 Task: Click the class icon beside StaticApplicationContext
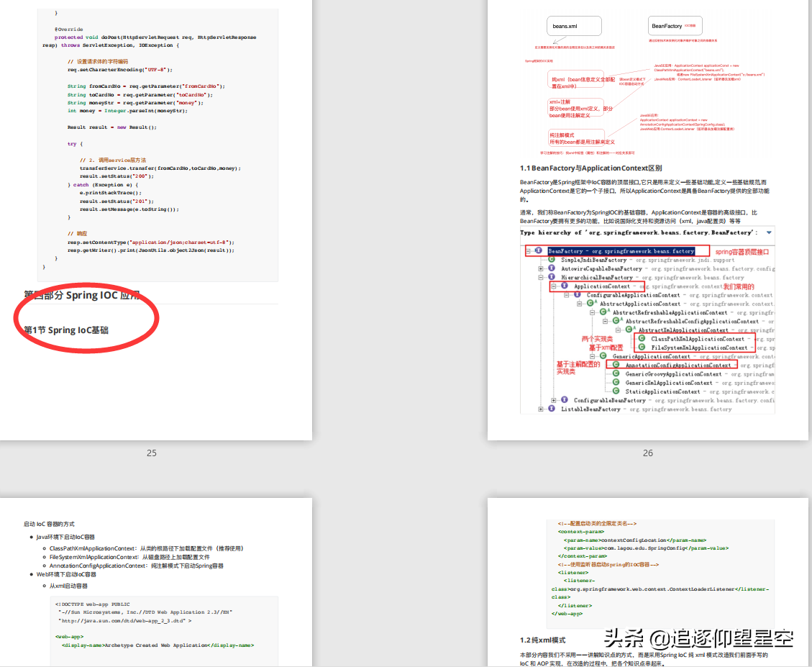click(x=616, y=391)
